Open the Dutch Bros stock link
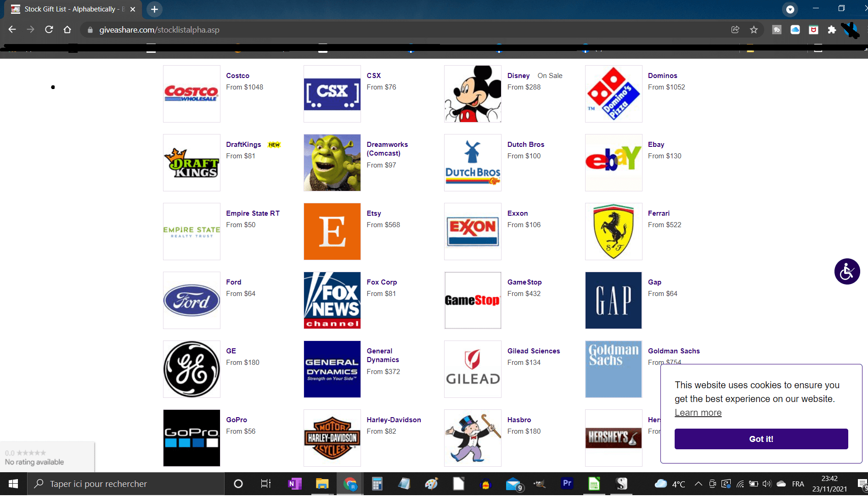This screenshot has height=497, width=868. (526, 145)
